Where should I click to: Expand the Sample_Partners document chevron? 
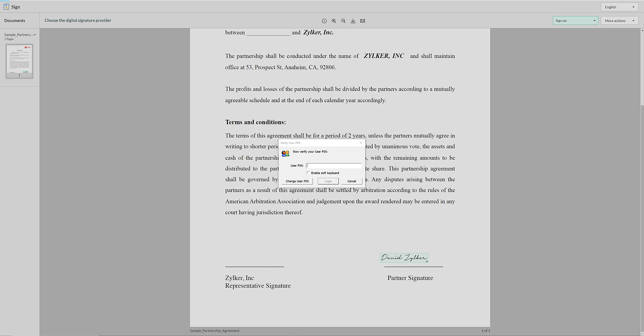[34, 34]
